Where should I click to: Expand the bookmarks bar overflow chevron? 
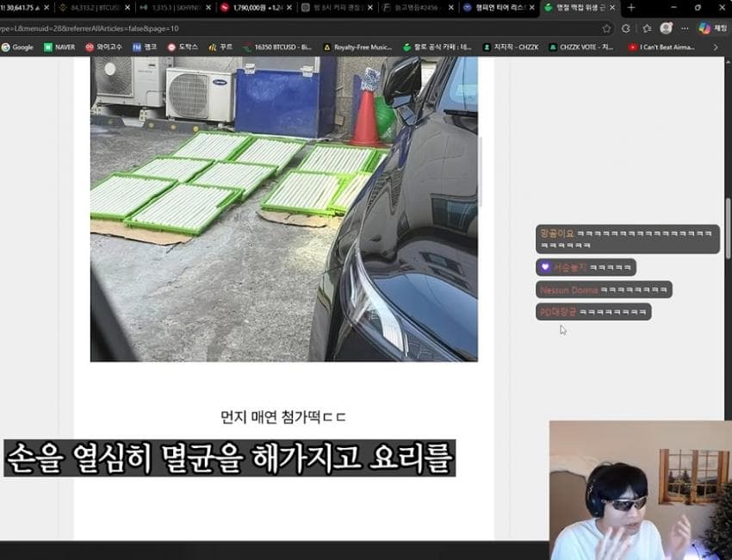716,47
